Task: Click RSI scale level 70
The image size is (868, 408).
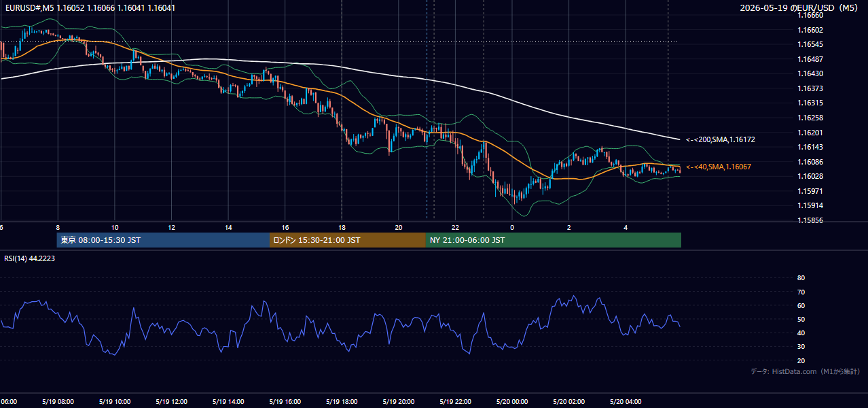Action: (801, 292)
